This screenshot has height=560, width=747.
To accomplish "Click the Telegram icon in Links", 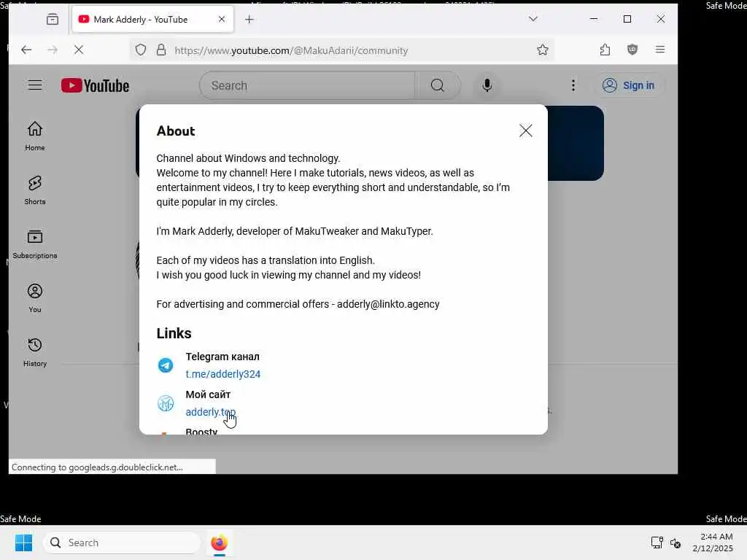I will click(166, 365).
